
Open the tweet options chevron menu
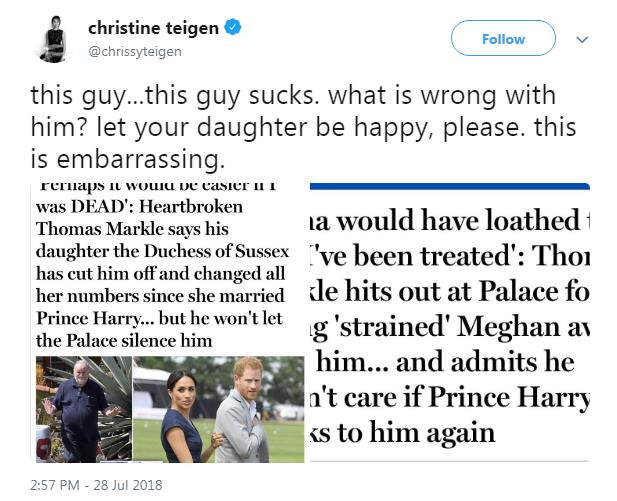(582, 39)
